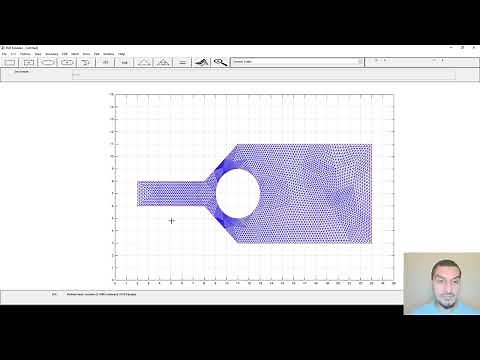Open the File menu
This screenshot has width=480, height=360.
point(4,54)
